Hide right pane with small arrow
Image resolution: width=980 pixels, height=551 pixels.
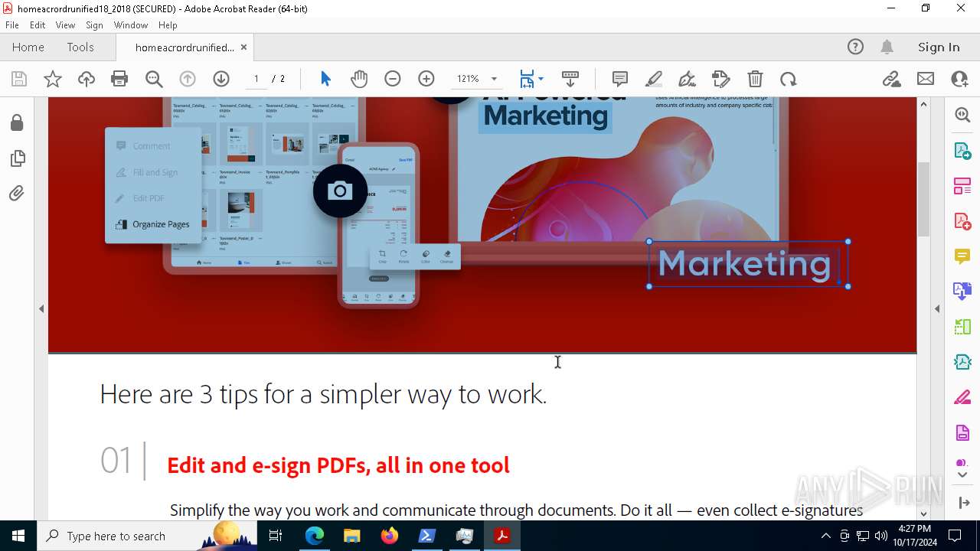[x=937, y=309]
